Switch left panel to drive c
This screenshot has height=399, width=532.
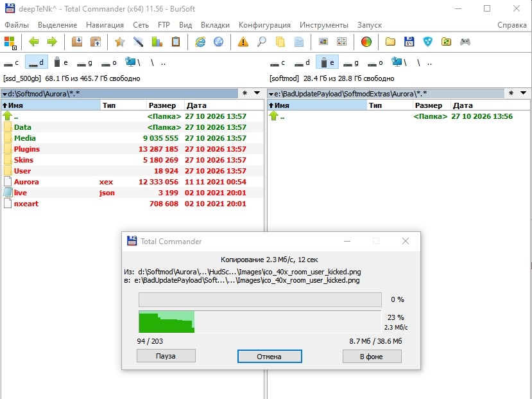12,63
